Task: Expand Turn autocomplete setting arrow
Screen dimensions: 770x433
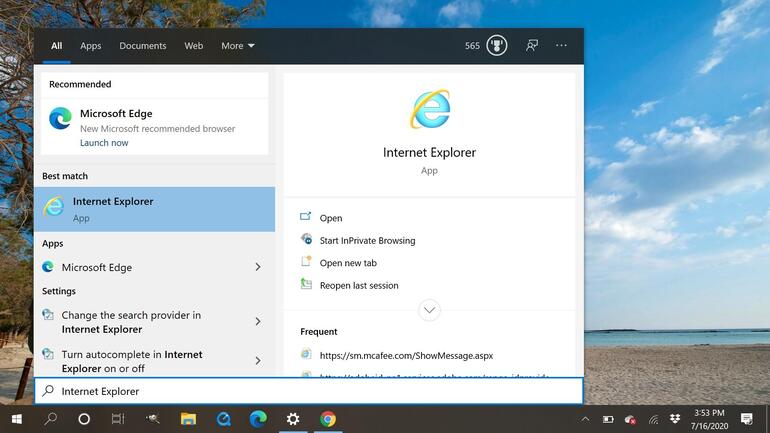Action: pyautogui.click(x=258, y=360)
